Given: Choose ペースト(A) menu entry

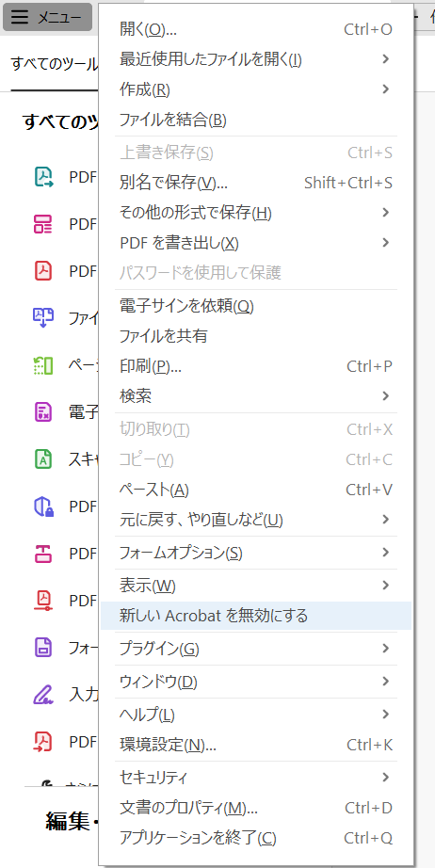Looking at the screenshot, I should pyautogui.click(x=256, y=490).
